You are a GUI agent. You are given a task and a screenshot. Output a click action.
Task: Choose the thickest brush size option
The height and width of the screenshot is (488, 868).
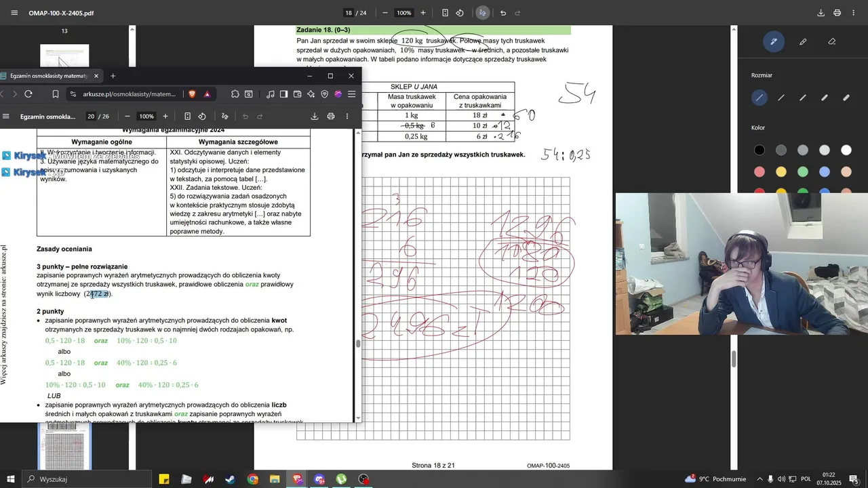pos(846,98)
